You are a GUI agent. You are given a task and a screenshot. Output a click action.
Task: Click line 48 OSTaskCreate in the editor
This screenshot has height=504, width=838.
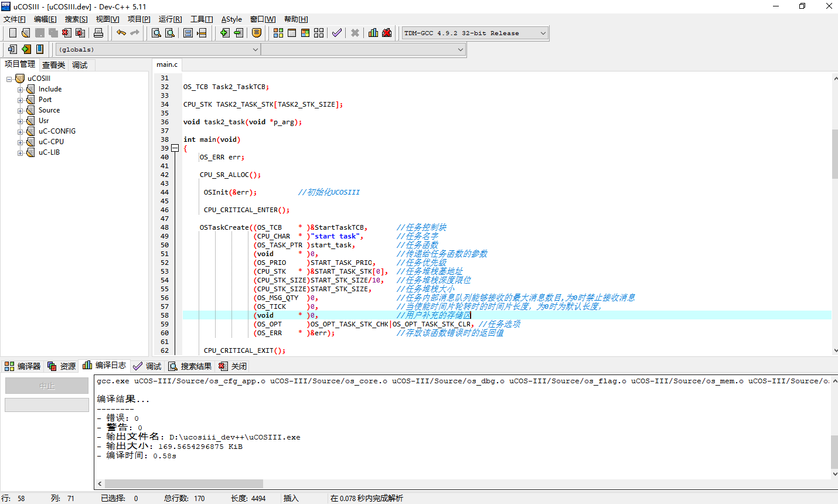(283, 227)
